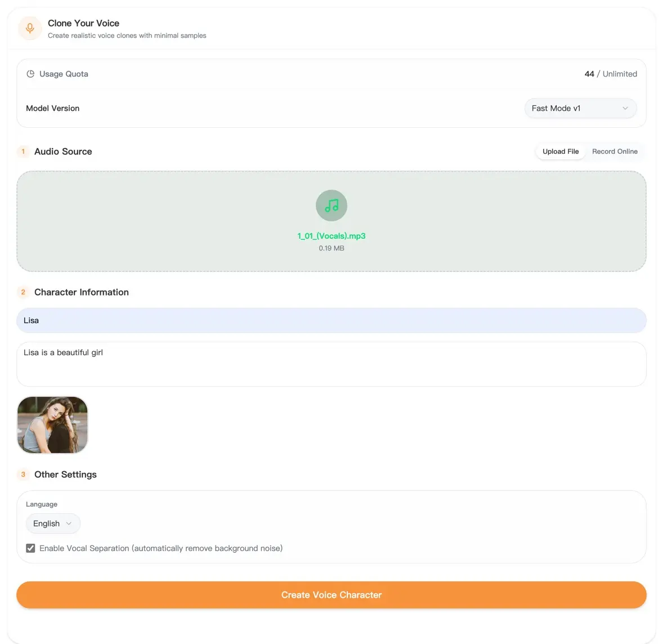Image resolution: width=662 pixels, height=644 pixels.
Task: Click the English dropdown chevron arrow
Action: click(x=69, y=524)
